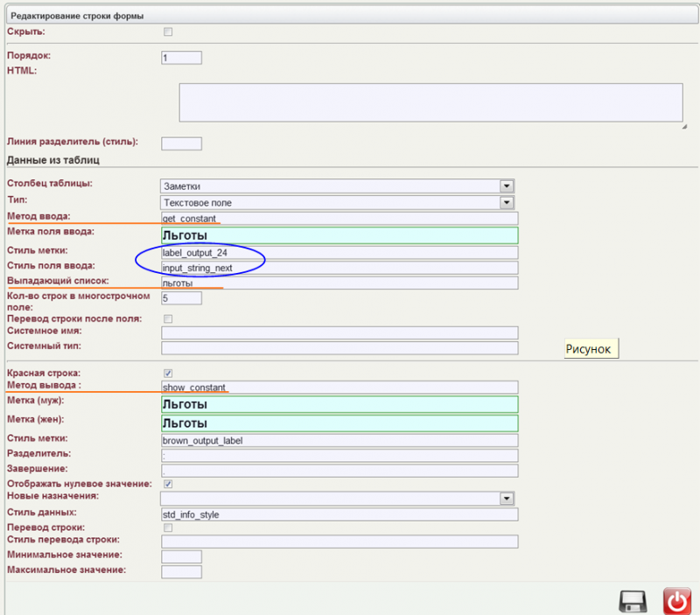Click the red power cancel icon
Screen dimensions: 700x615
click(x=676, y=601)
